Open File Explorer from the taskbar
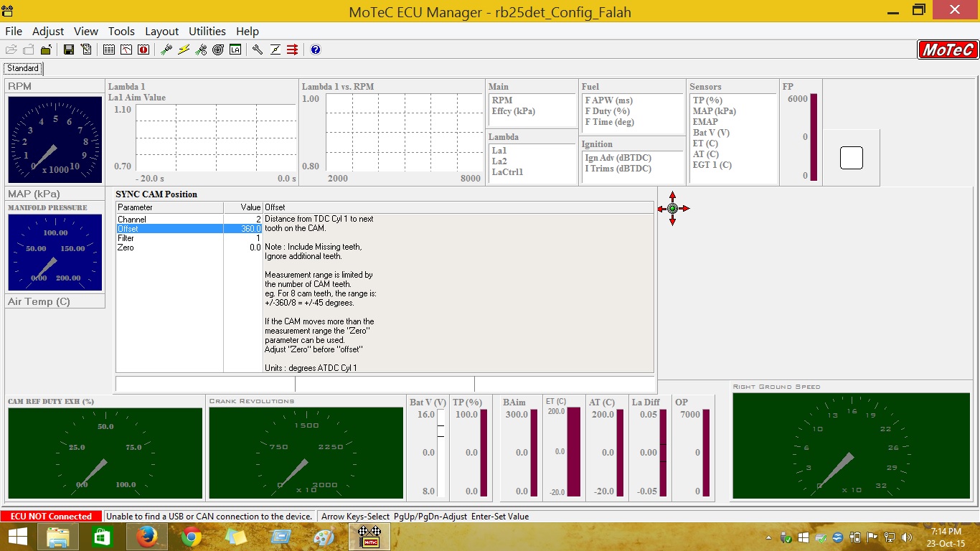 pos(57,537)
